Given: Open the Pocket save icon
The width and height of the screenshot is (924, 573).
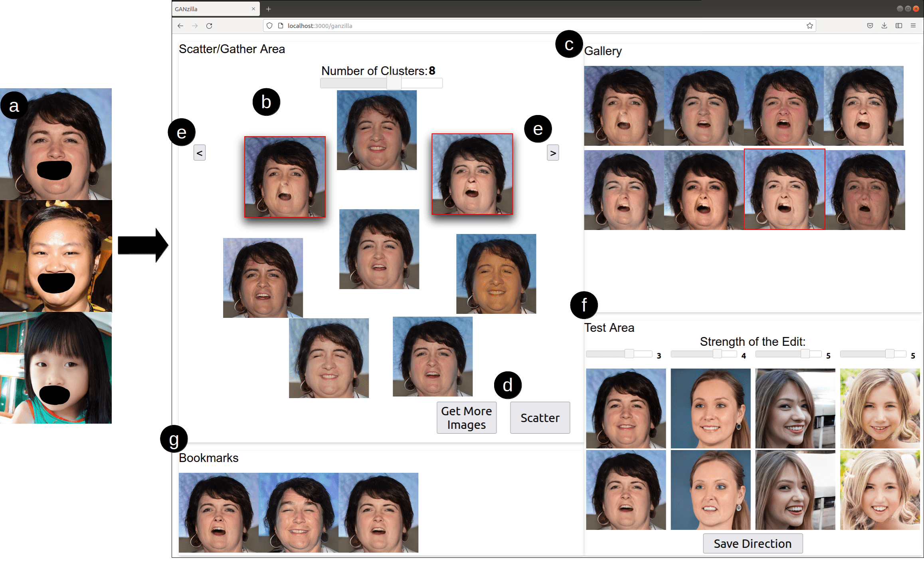Looking at the screenshot, I should [x=870, y=26].
